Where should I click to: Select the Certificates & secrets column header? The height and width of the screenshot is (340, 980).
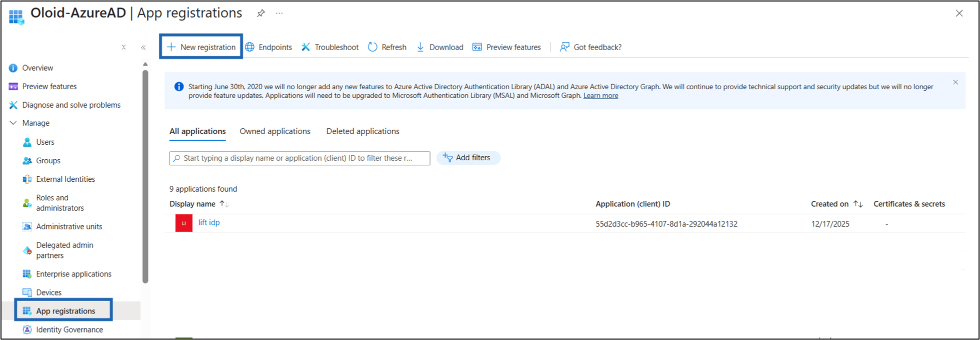tap(909, 204)
